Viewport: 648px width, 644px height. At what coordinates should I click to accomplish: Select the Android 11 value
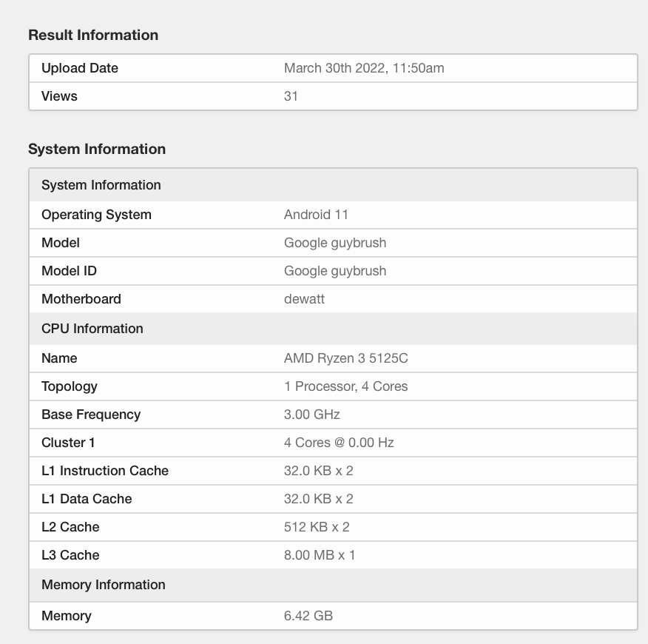[x=316, y=215]
